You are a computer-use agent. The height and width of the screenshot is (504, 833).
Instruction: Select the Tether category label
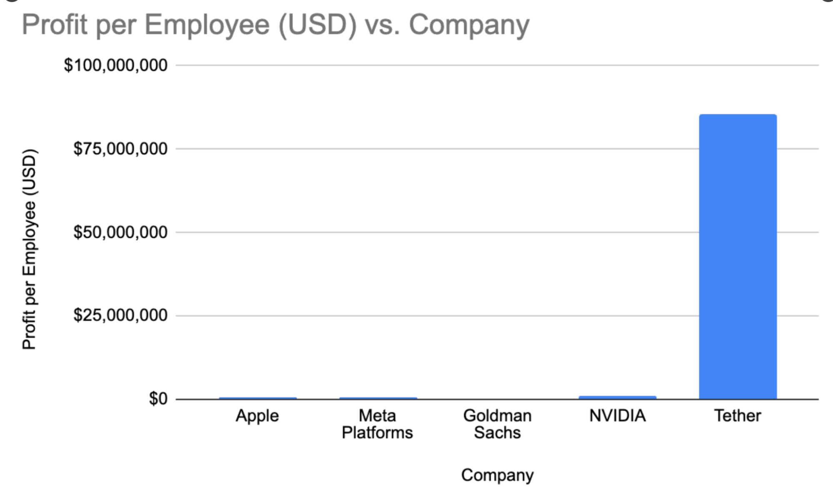click(737, 416)
